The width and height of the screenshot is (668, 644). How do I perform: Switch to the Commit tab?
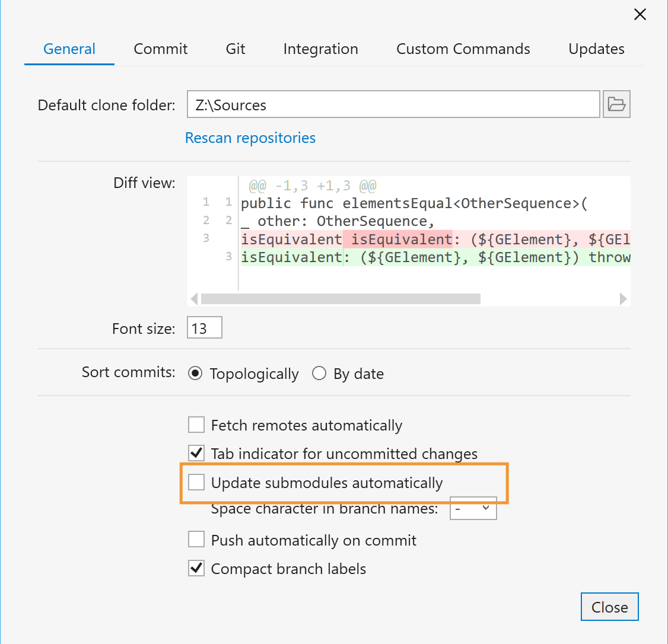point(160,49)
